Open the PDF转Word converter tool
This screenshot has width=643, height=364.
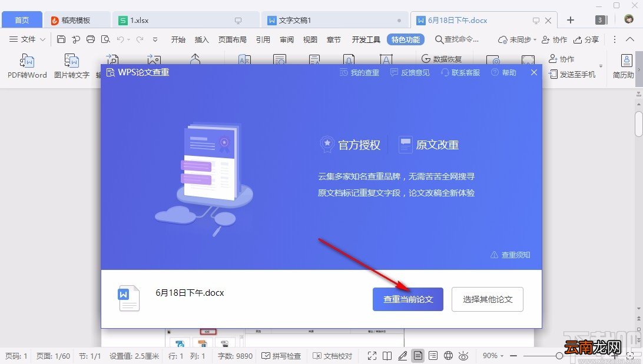pyautogui.click(x=27, y=66)
